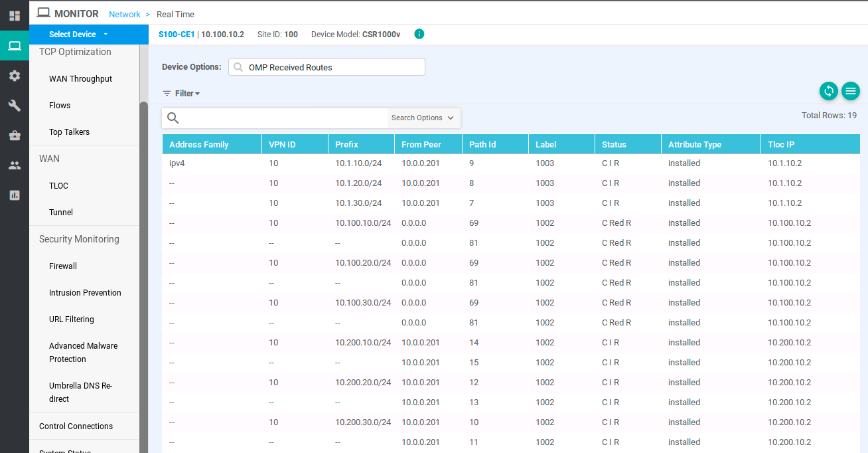Click the Network breadcrumb link
The width and height of the screenshot is (868, 453).
125,14
